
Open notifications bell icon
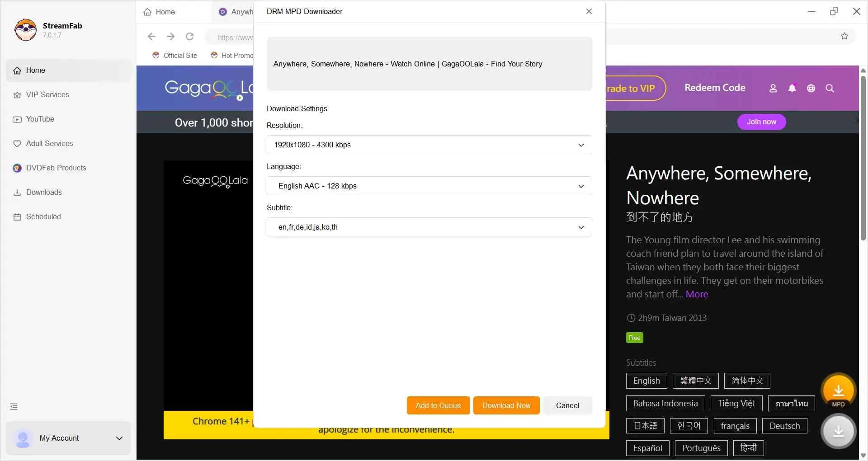(792, 89)
